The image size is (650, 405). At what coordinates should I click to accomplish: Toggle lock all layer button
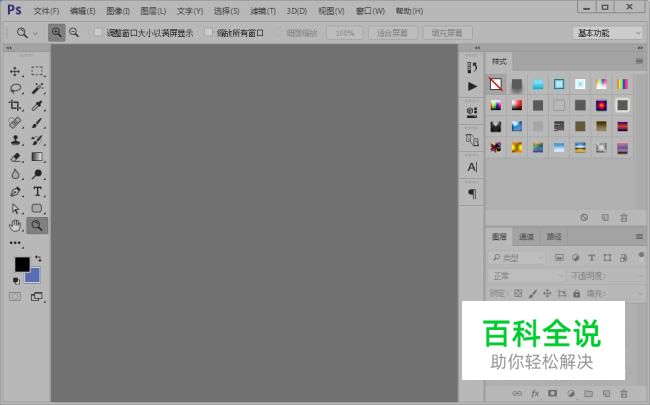(576, 293)
